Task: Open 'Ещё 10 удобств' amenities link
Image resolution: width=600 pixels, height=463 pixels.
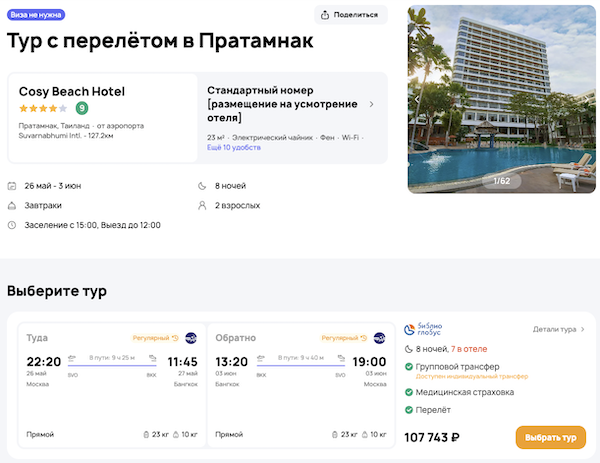Action: point(233,147)
